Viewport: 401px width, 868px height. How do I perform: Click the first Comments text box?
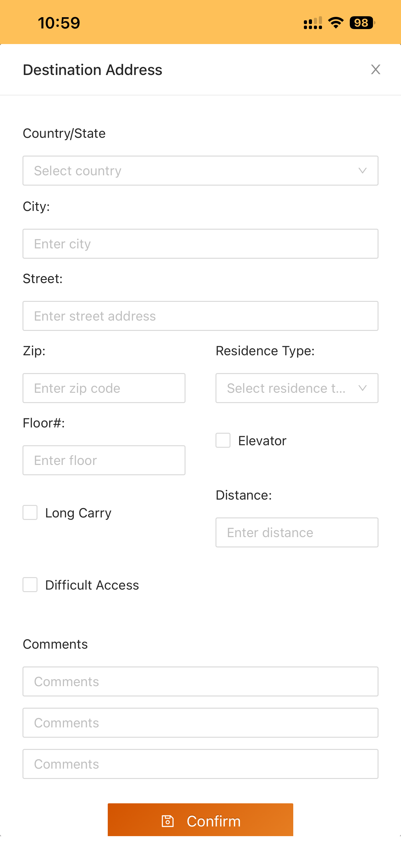click(200, 681)
